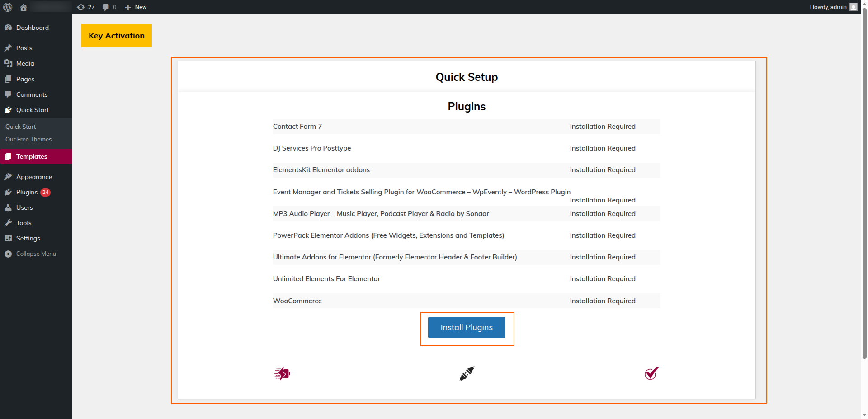Open the site home icon
Screen dimensions: 868x419
[24, 7]
